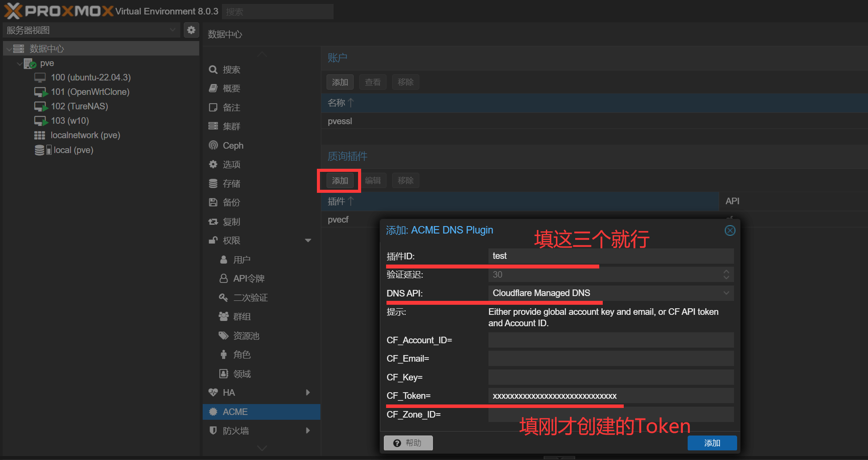Open the DNS API dropdown
Image resolution: width=868 pixels, height=460 pixels.
coord(726,293)
